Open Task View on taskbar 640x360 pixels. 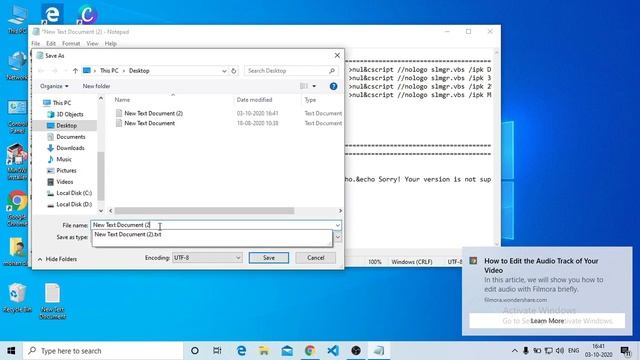pyautogui.click(x=217, y=351)
